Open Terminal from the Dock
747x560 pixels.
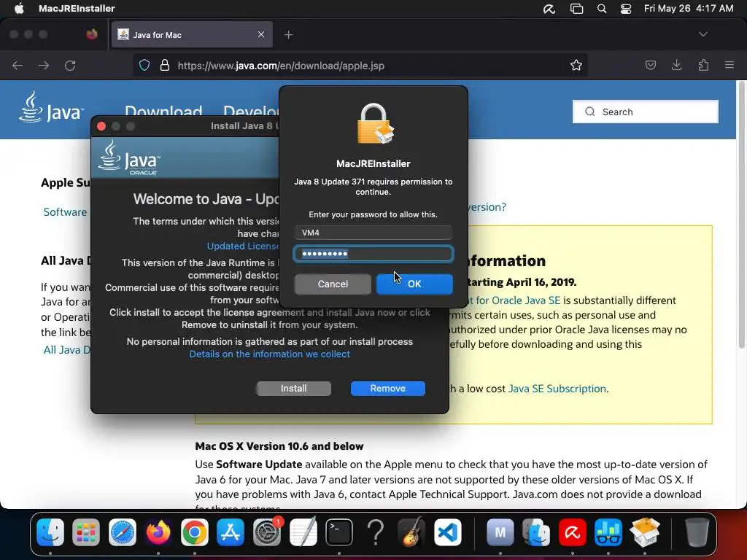(x=339, y=532)
